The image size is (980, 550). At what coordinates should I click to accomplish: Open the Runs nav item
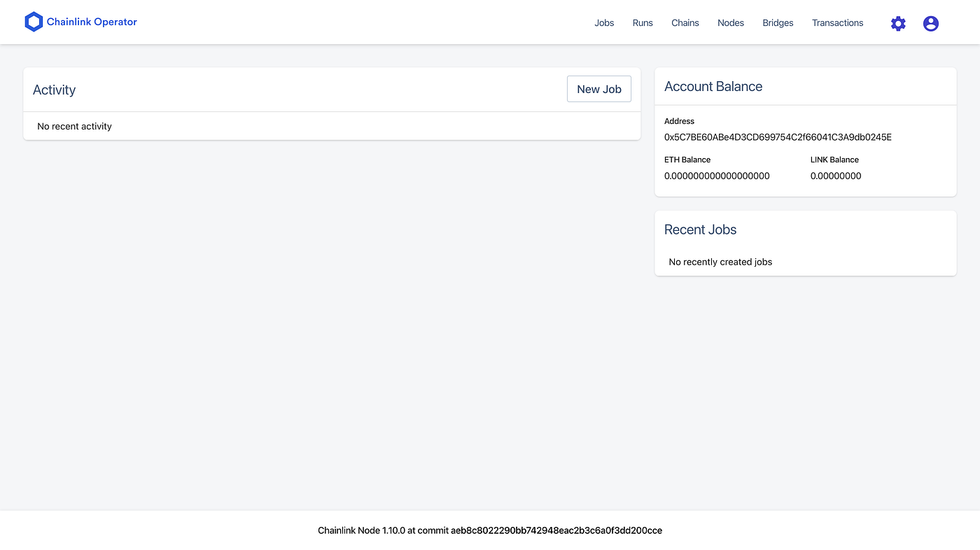click(x=643, y=23)
